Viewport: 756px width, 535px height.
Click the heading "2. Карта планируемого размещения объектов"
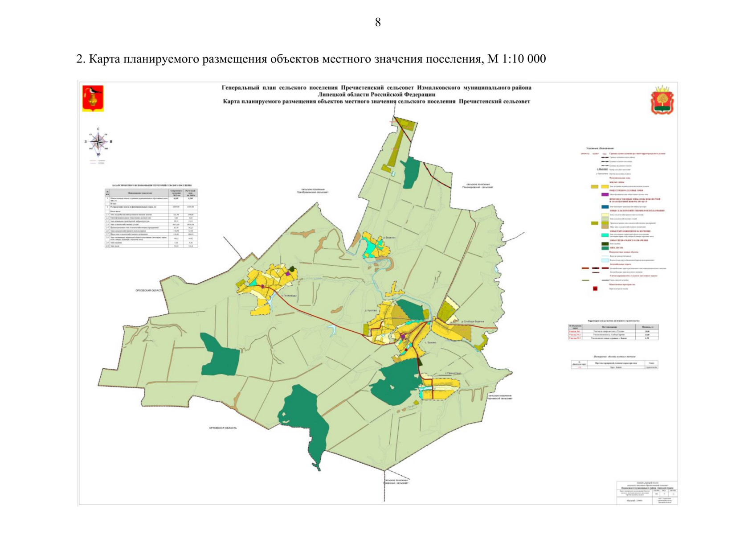[x=311, y=59]
